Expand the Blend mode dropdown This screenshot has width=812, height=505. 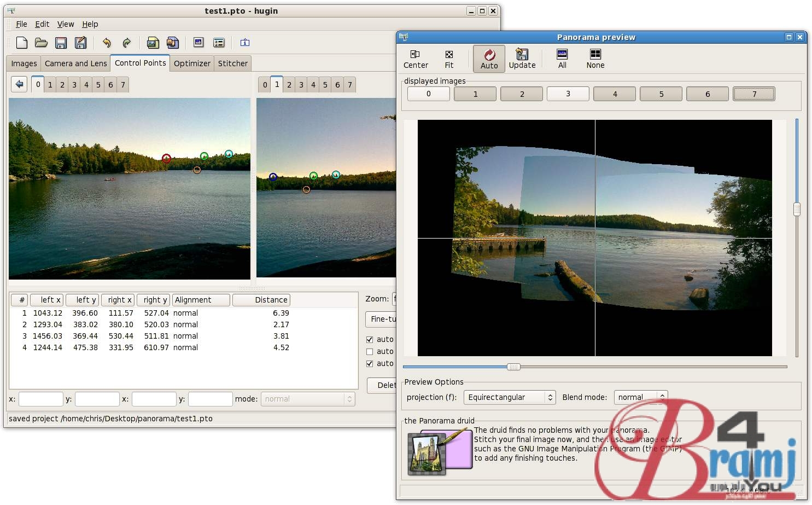tap(640, 397)
